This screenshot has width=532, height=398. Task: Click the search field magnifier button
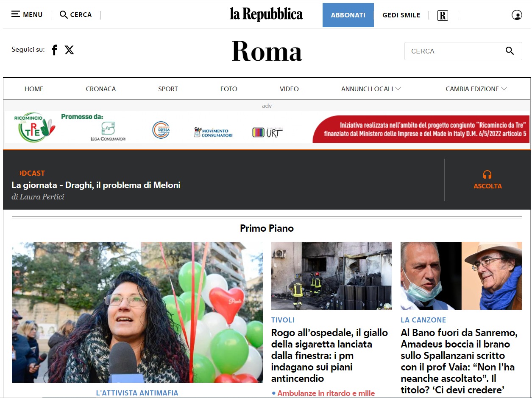[510, 51]
